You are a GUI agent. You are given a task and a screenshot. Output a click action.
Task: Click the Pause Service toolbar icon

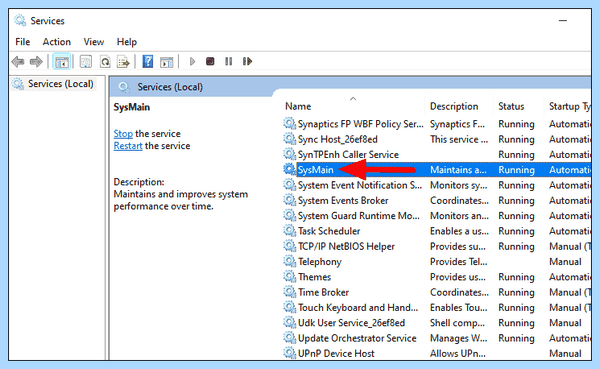(228, 61)
